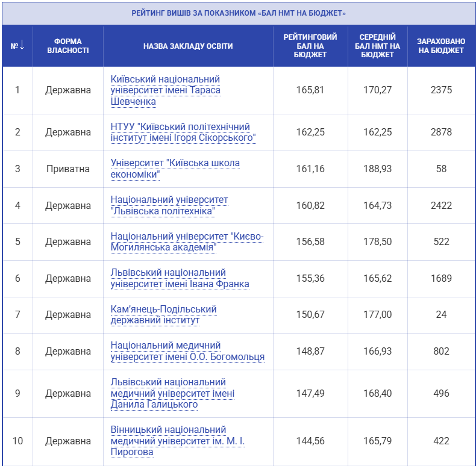Open НТУУ Київський політехнічний інститут link
This screenshot has height=466, width=476.
(183, 132)
